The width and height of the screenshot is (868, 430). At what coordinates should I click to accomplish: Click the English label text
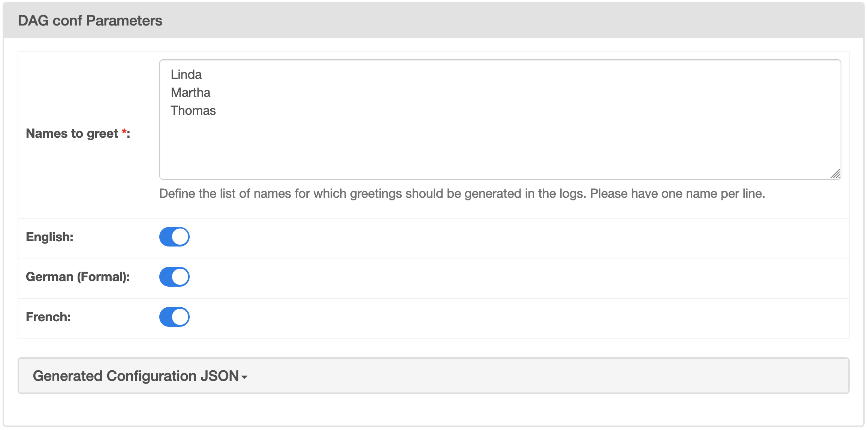click(x=49, y=237)
